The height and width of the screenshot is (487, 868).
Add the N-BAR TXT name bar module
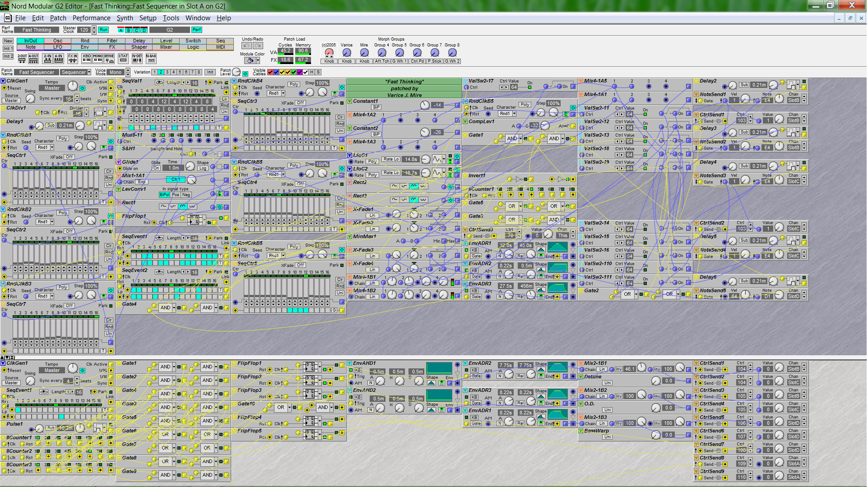(151, 58)
